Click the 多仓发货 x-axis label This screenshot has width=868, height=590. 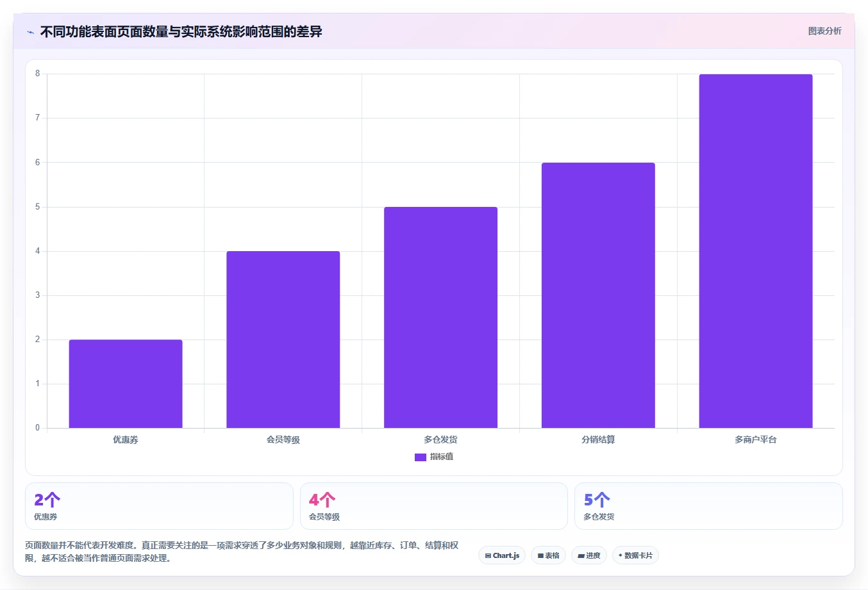[x=440, y=439]
